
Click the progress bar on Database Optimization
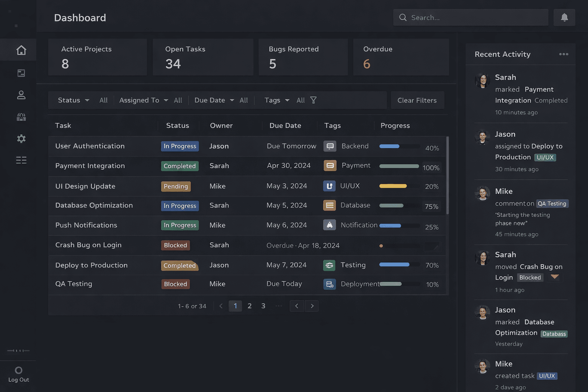coord(399,206)
